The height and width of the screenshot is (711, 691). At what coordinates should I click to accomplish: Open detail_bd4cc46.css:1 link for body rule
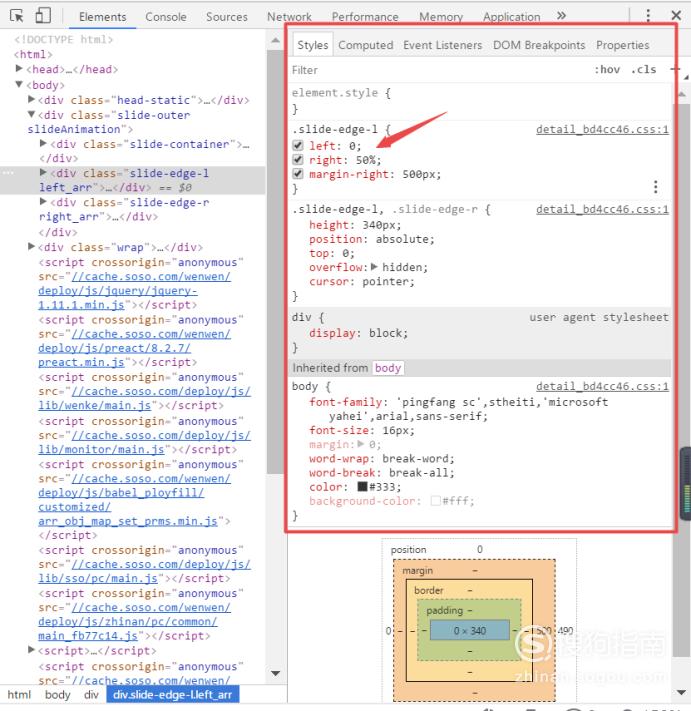click(x=602, y=386)
